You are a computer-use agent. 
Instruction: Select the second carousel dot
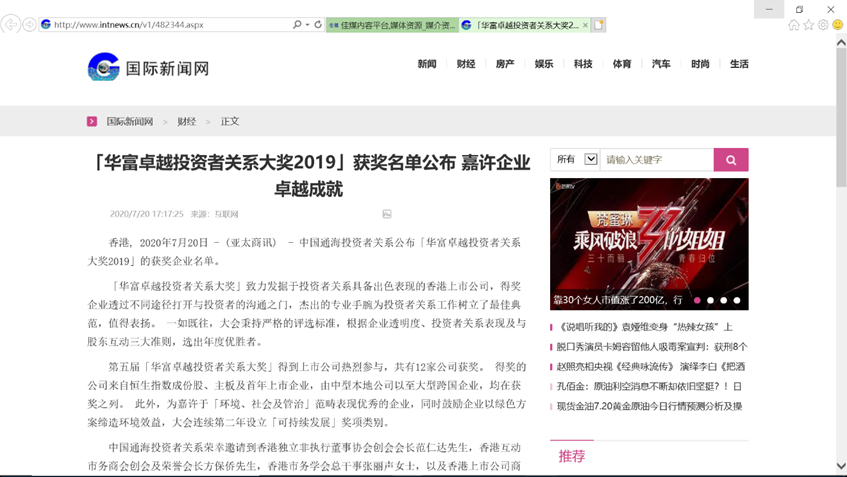click(710, 300)
